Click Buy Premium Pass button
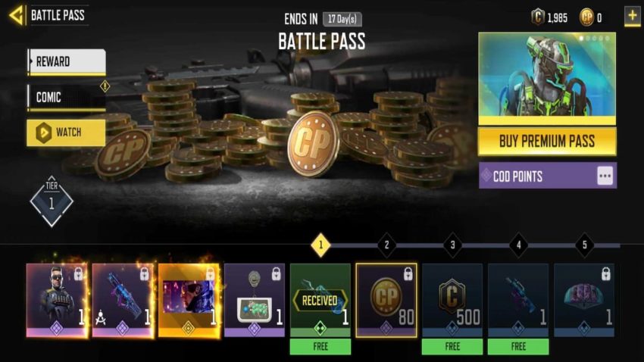 (547, 142)
